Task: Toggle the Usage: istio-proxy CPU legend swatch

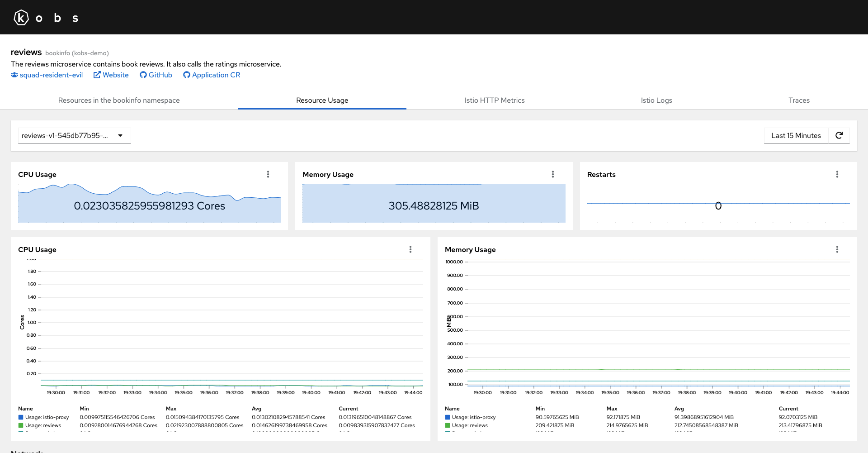Action: pyautogui.click(x=21, y=417)
